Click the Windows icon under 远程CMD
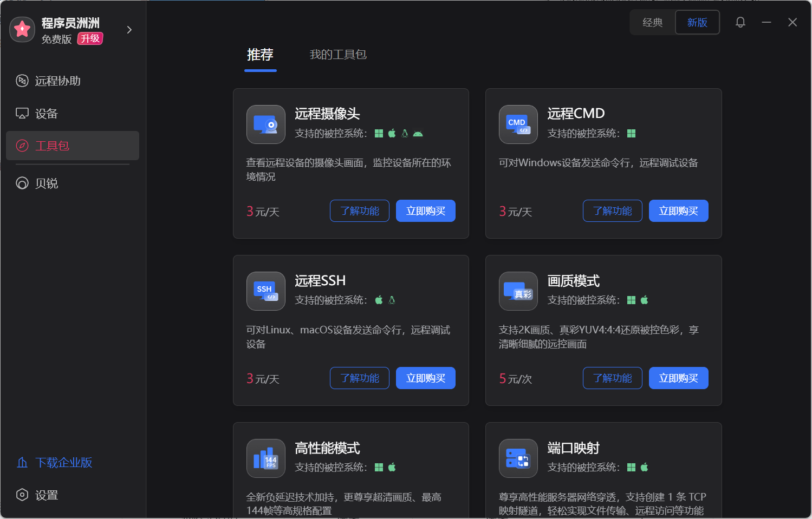This screenshot has width=812, height=519. [x=632, y=133]
